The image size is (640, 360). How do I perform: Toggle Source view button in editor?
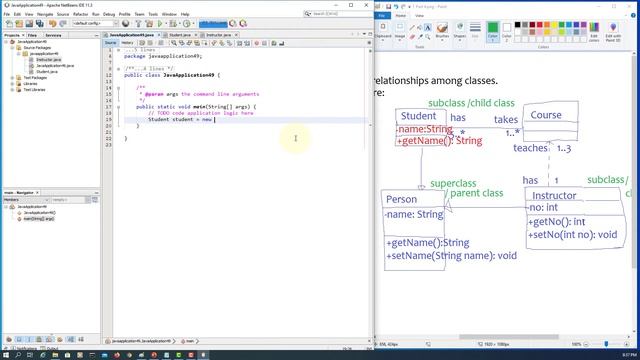pyautogui.click(x=110, y=43)
